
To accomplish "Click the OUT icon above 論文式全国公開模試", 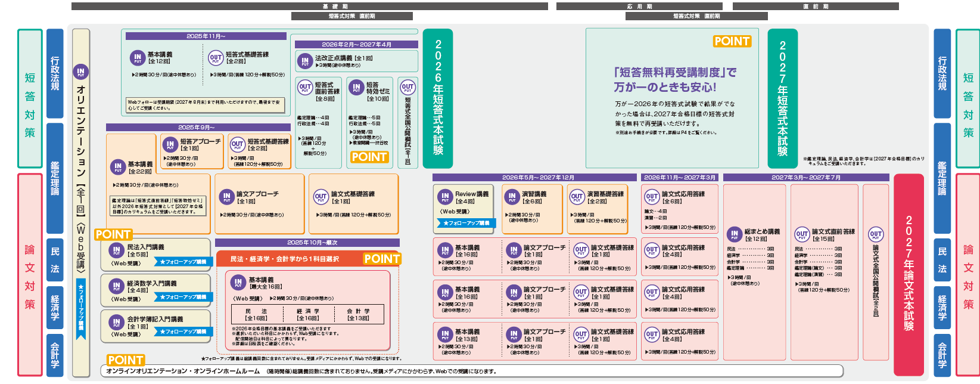I will coord(875,234).
